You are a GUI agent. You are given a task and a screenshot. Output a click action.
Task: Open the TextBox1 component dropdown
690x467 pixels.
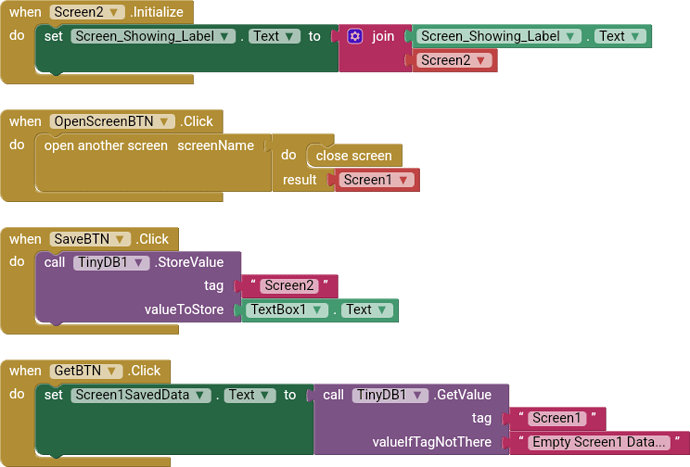[287, 310]
